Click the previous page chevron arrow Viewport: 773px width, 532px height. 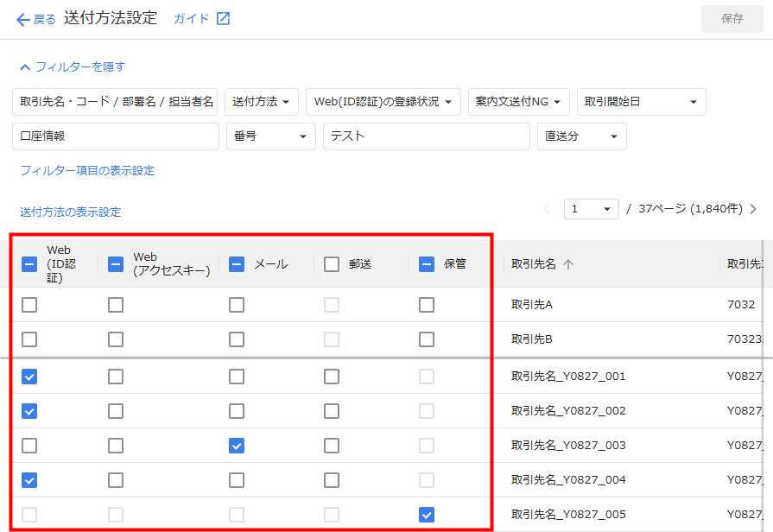(x=546, y=209)
